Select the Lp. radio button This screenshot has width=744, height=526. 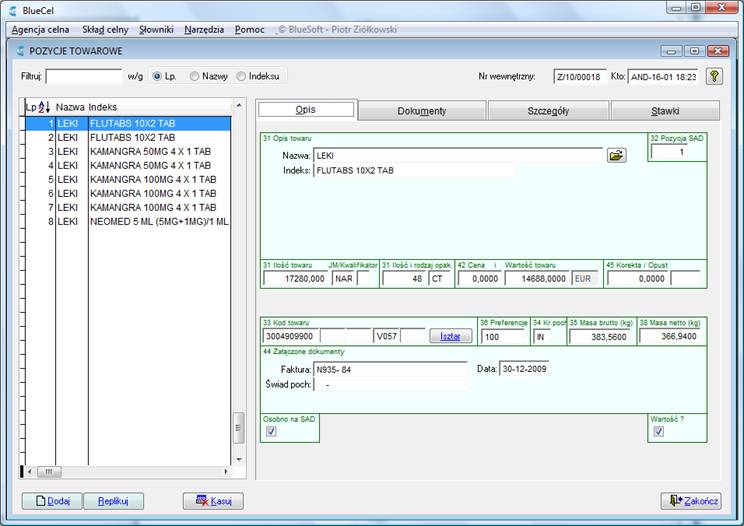(x=157, y=76)
